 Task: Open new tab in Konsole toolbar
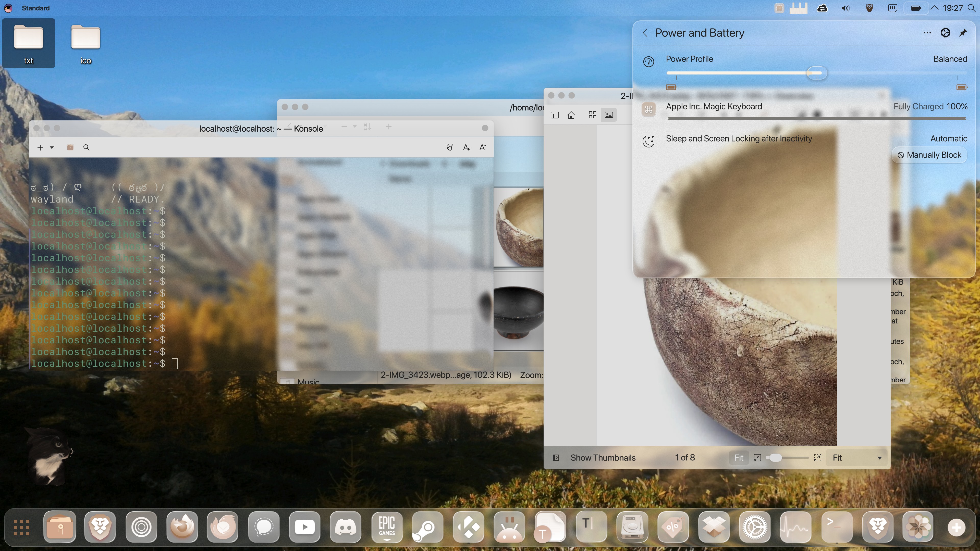pos(40,147)
